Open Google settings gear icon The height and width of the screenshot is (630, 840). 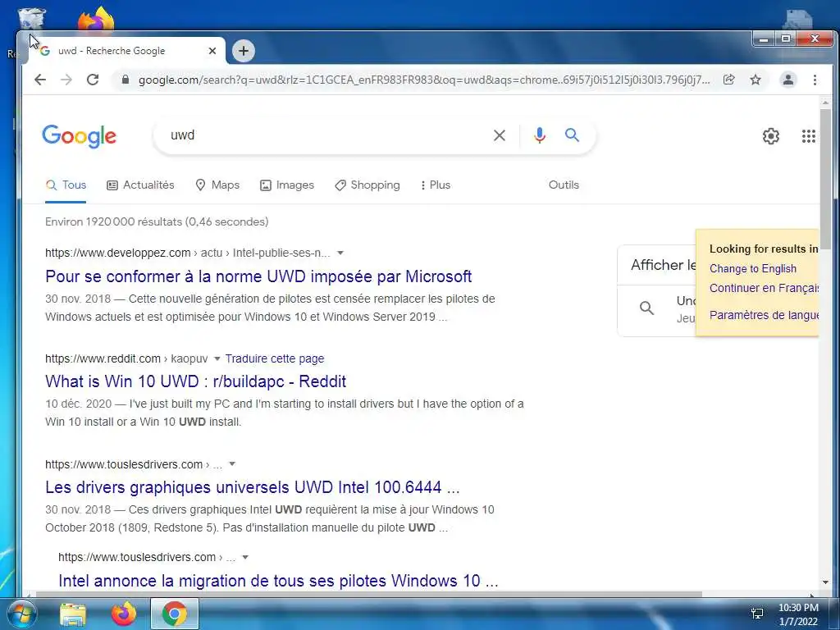[x=771, y=136]
